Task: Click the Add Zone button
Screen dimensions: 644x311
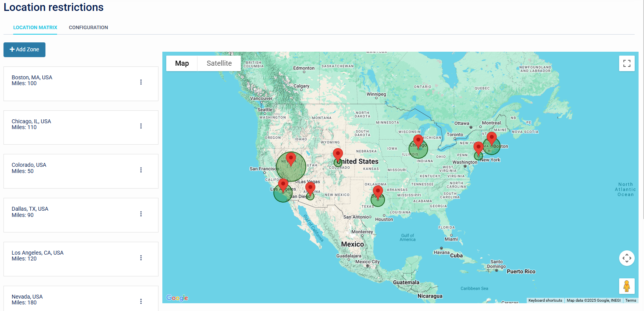Action: 24,50
